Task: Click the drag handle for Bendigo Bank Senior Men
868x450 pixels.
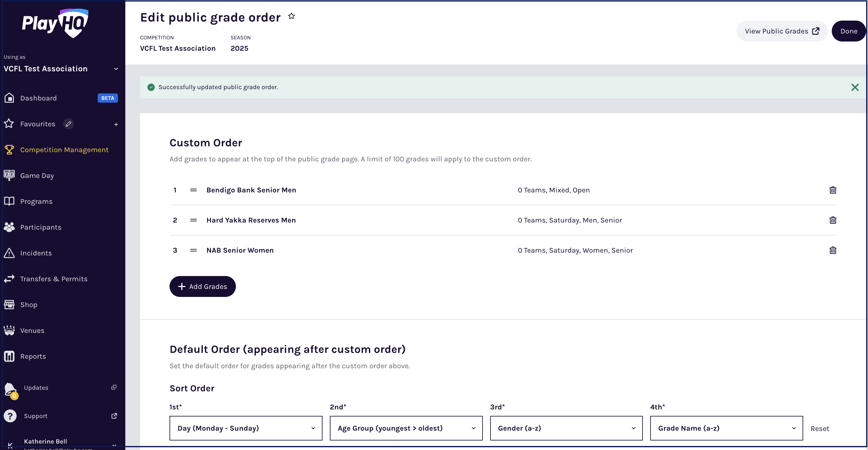Action: click(x=194, y=190)
